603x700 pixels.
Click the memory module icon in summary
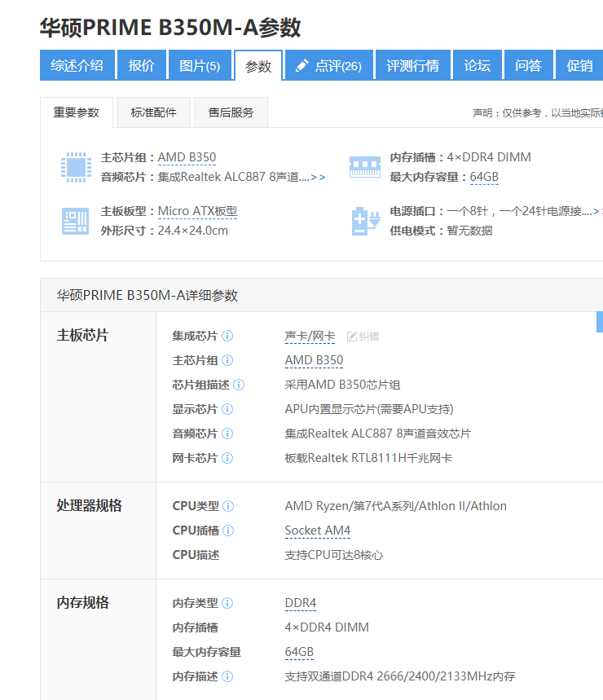pyautogui.click(x=365, y=167)
